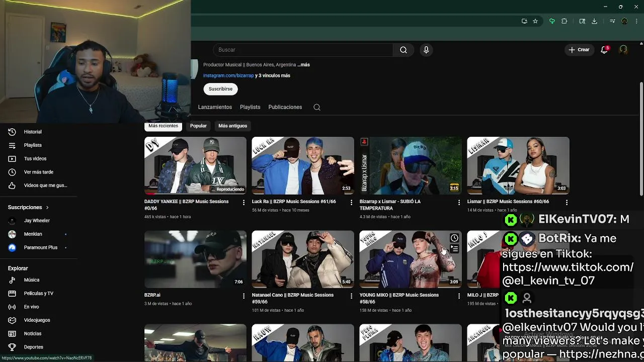Image resolution: width=644 pixels, height=362 pixels.
Task: Click the page vertical scrollbar thumb
Action: 641,139
